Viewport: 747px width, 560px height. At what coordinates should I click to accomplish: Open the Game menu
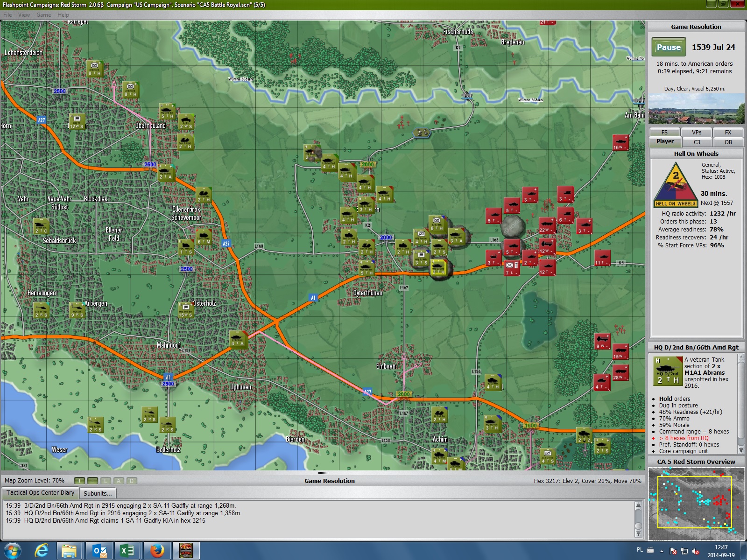coord(43,15)
